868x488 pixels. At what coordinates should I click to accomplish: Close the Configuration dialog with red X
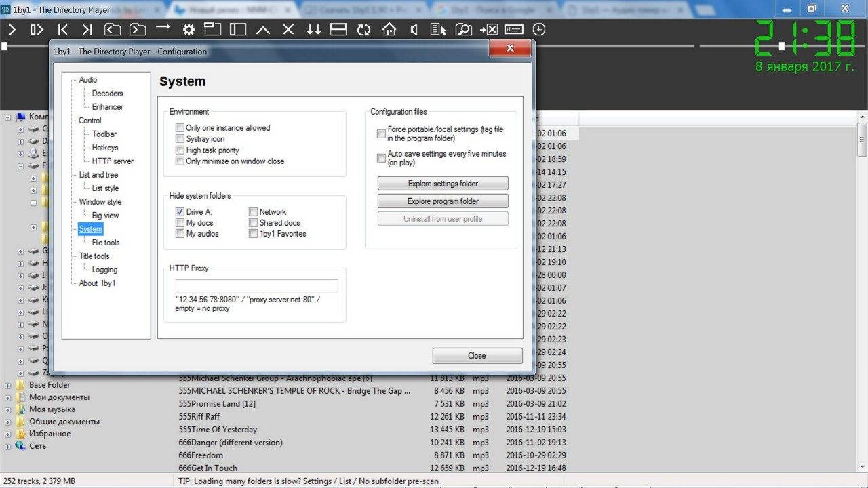tap(510, 47)
